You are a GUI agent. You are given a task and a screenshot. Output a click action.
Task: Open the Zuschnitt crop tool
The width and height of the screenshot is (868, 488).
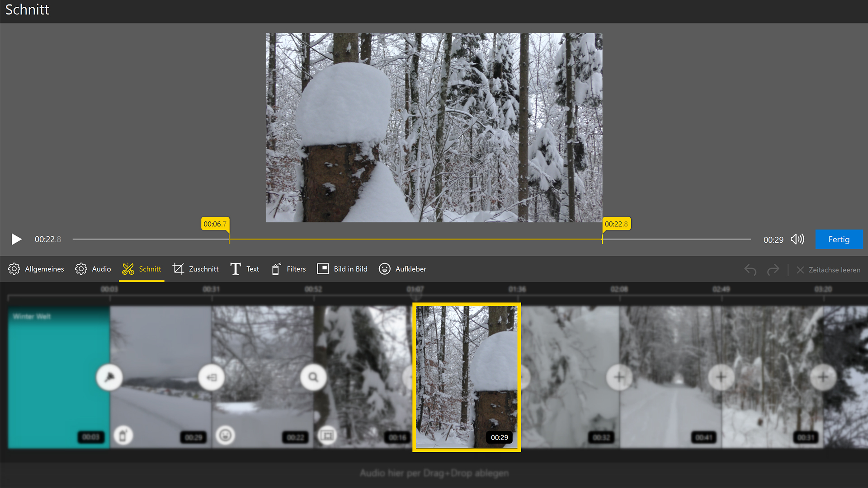[x=196, y=269]
